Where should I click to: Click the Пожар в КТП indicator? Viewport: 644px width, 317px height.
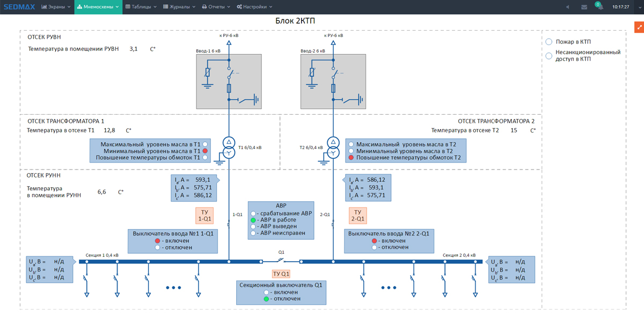[x=549, y=42]
